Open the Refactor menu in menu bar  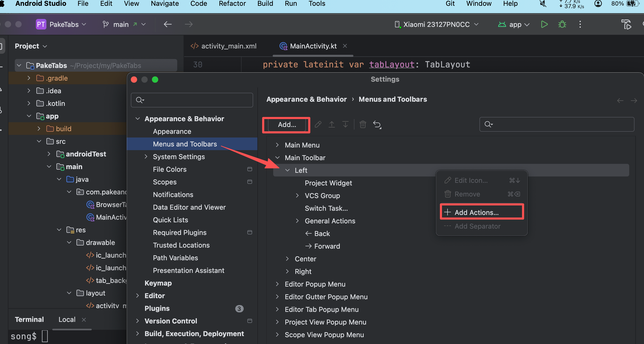tap(232, 4)
